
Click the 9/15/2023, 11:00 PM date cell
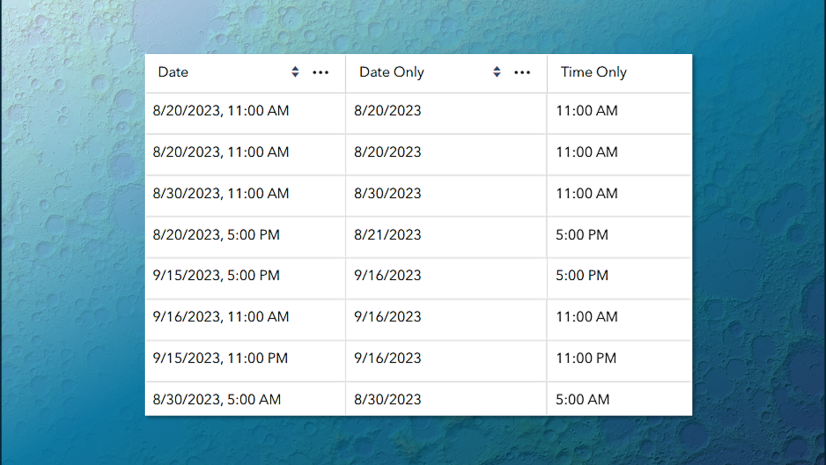tap(220, 358)
